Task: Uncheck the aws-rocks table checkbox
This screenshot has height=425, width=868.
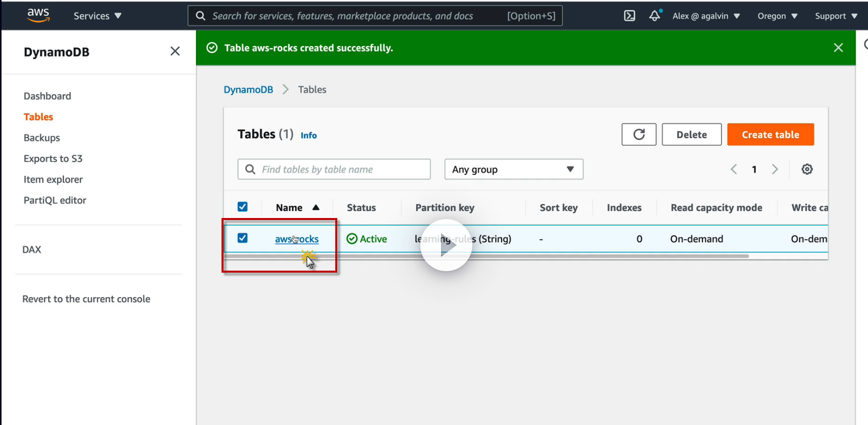Action: (x=243, y=238)
